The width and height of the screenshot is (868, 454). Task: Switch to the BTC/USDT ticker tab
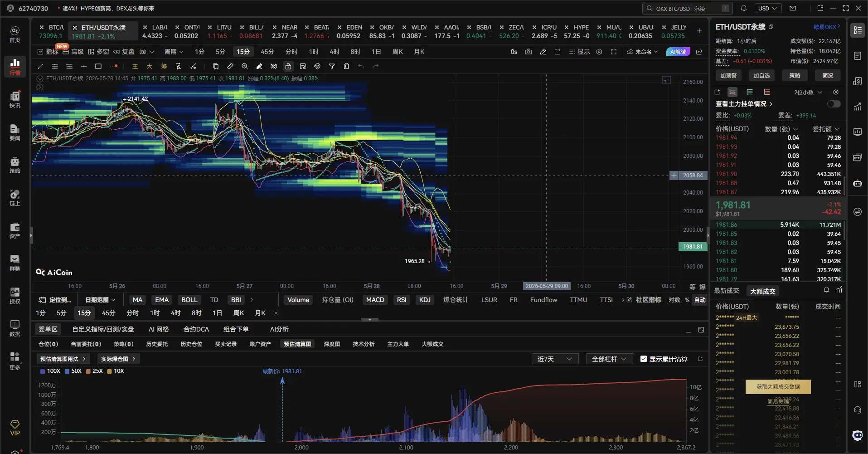pos(52,31)
